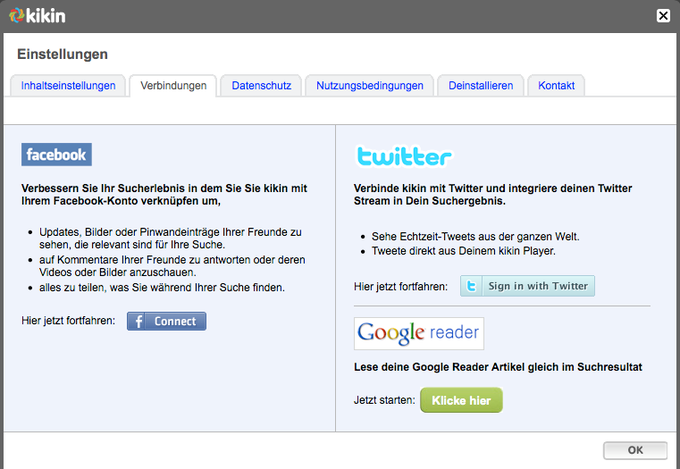
Task: Click 'alles zu teilen' bullet text
Action: tap(162, 288)
